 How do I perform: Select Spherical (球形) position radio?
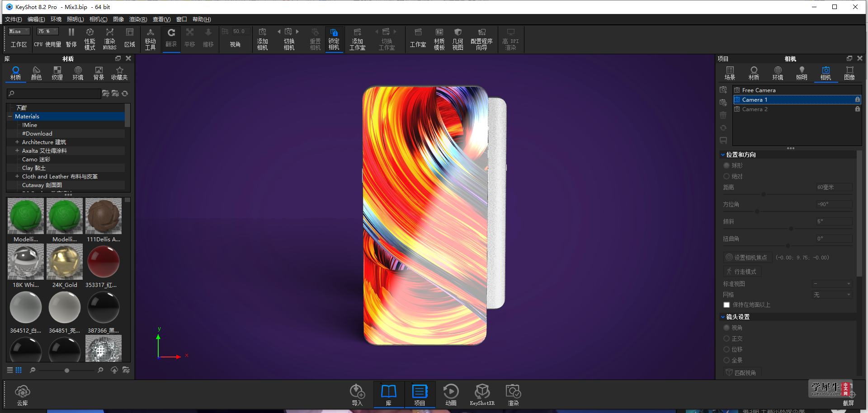pyautogui.click(x=726, y=165)
